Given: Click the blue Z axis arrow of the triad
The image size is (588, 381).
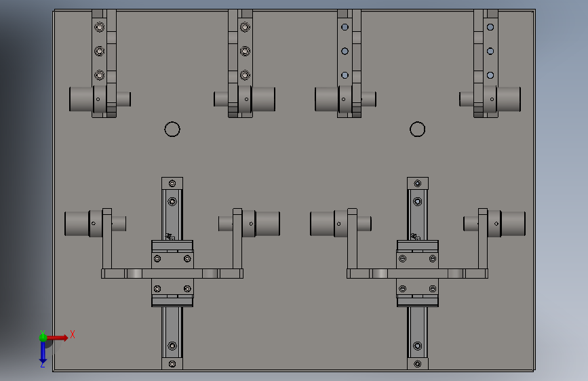Looking at the screenshot, I should point(43,353).
